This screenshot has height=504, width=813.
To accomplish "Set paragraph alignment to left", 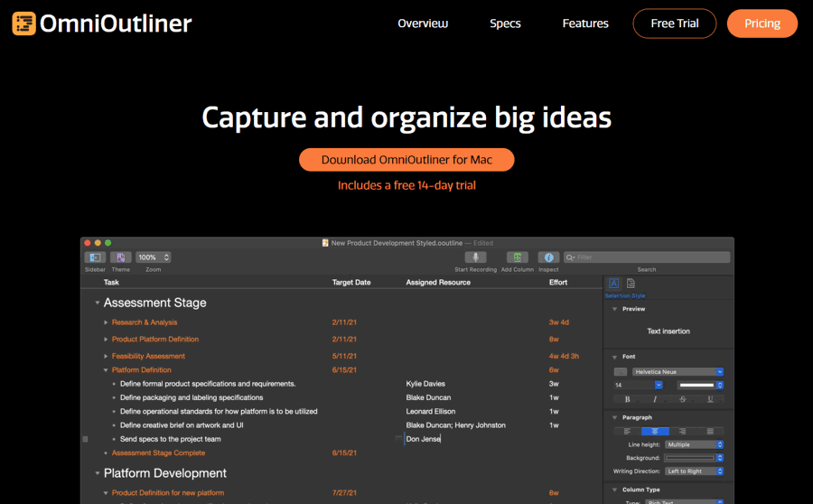I will tap(628, 432).
